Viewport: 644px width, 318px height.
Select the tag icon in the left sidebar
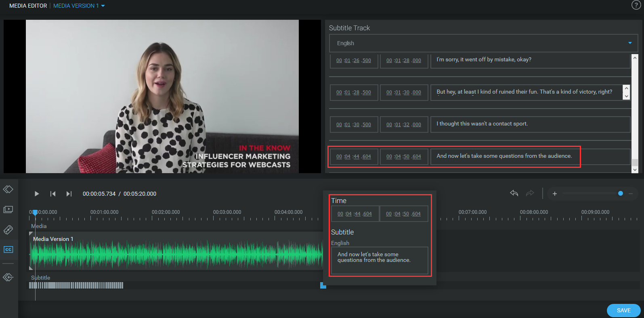tap(8, 230)
